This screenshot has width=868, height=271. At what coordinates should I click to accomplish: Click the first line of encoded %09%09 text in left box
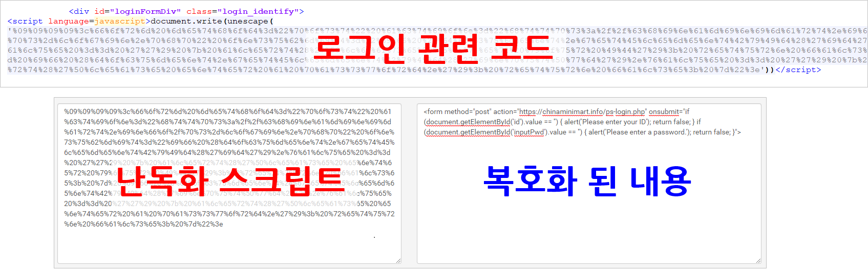click(227, 111)
